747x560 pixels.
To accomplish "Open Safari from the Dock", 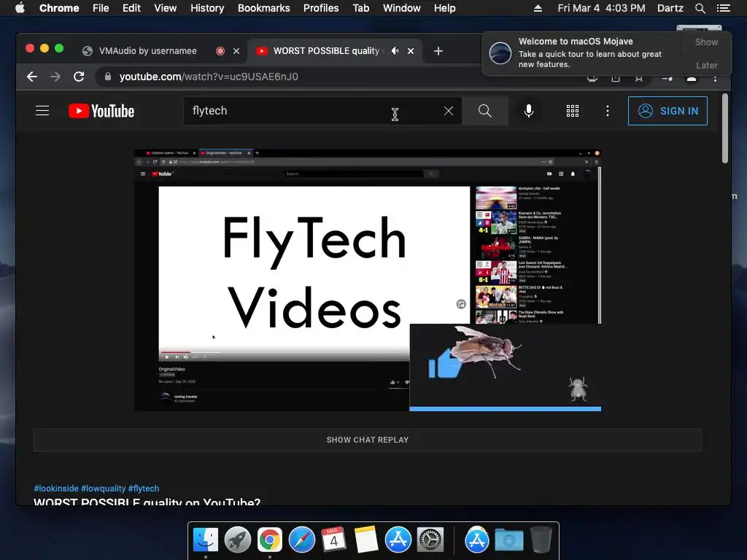I will [302, 540].
